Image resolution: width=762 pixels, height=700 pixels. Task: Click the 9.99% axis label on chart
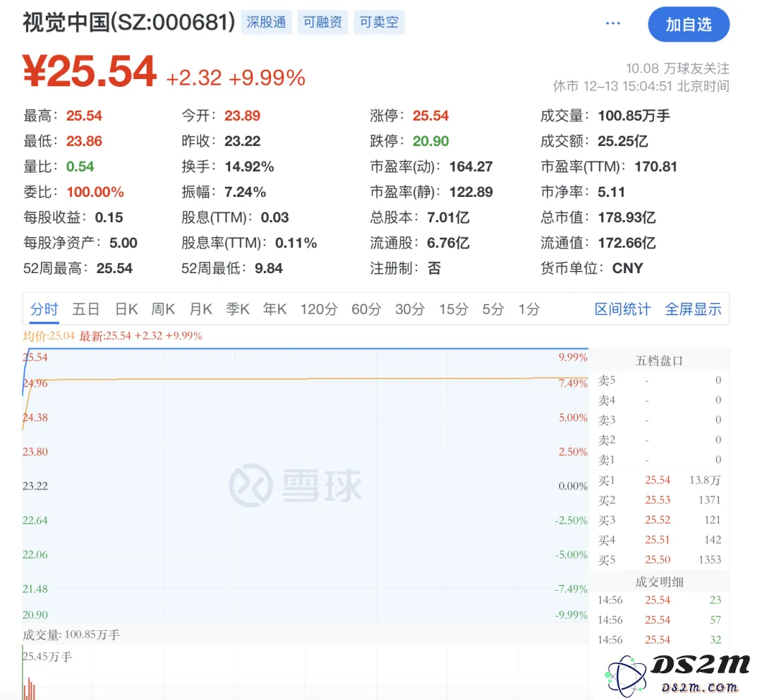coord(573,357)
